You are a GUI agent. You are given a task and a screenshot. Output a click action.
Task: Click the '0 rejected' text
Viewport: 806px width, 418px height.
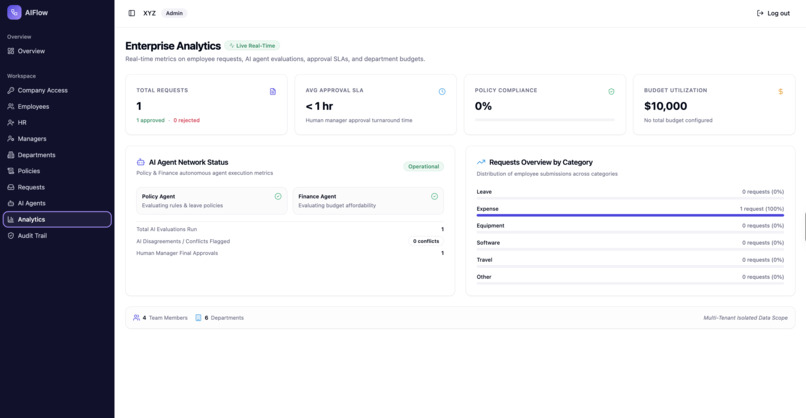187,120
